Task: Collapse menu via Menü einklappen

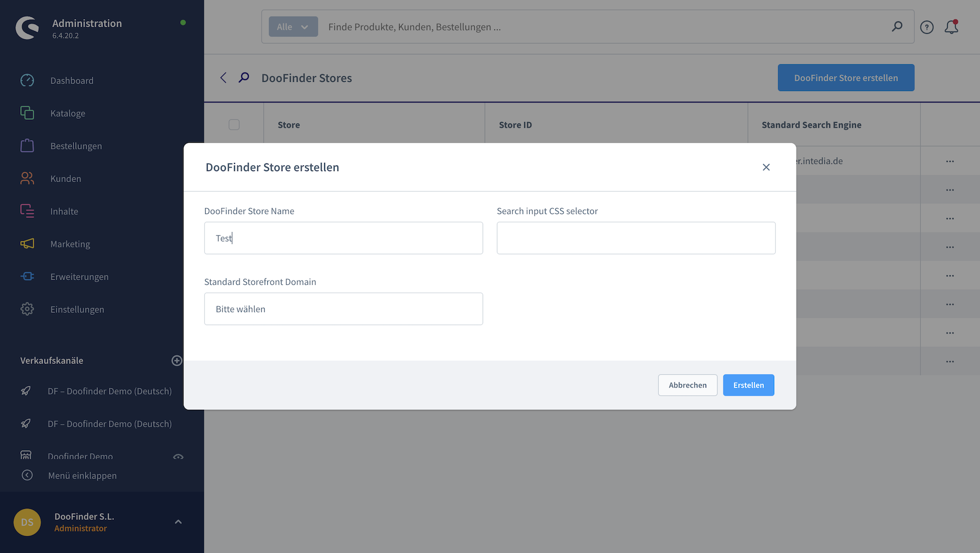Action: (x=82, y=476)
